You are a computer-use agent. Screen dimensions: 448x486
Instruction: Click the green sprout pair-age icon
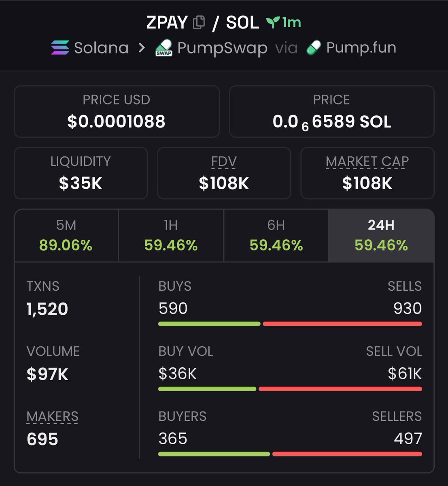273,22
